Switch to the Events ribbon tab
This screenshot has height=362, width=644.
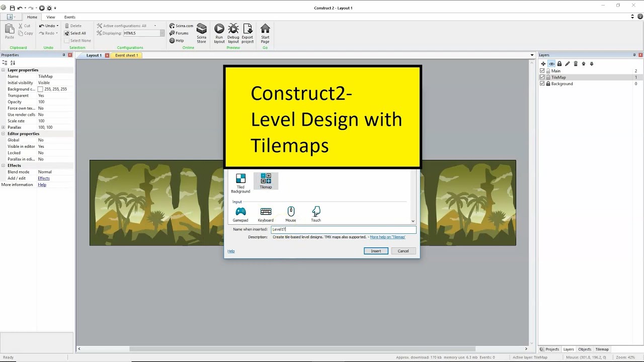pos(70,17)
